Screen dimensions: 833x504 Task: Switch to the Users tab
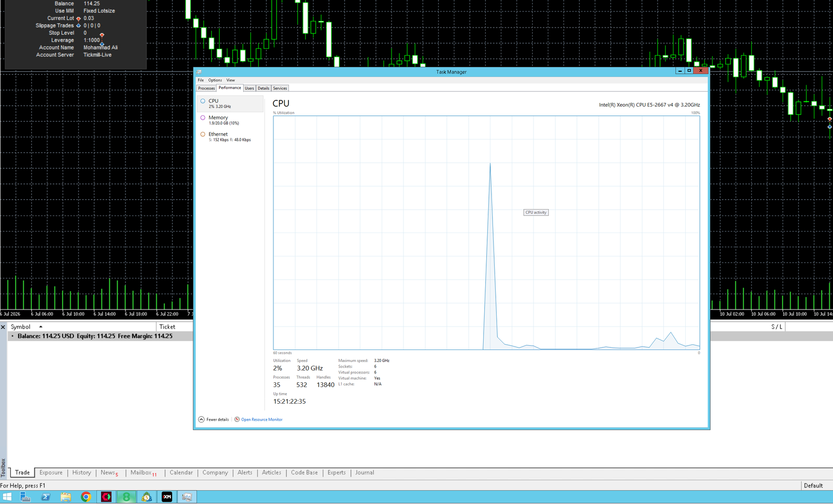tap(249, 88)
